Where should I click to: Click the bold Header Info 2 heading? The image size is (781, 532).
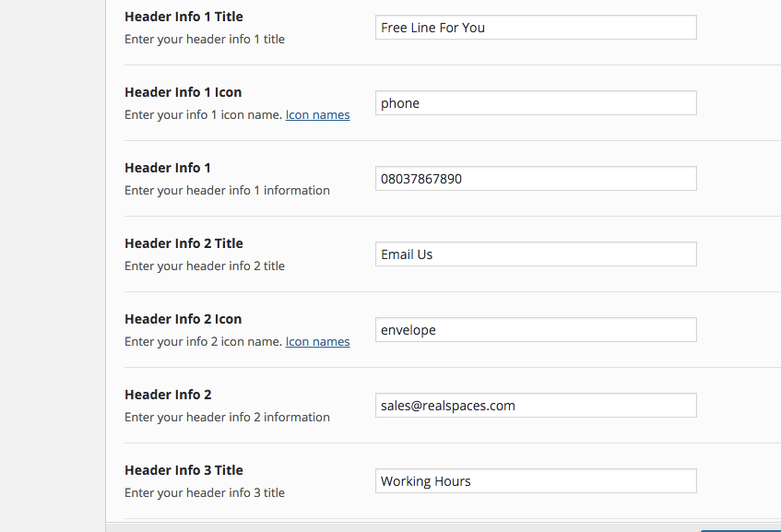click(168, 395)
